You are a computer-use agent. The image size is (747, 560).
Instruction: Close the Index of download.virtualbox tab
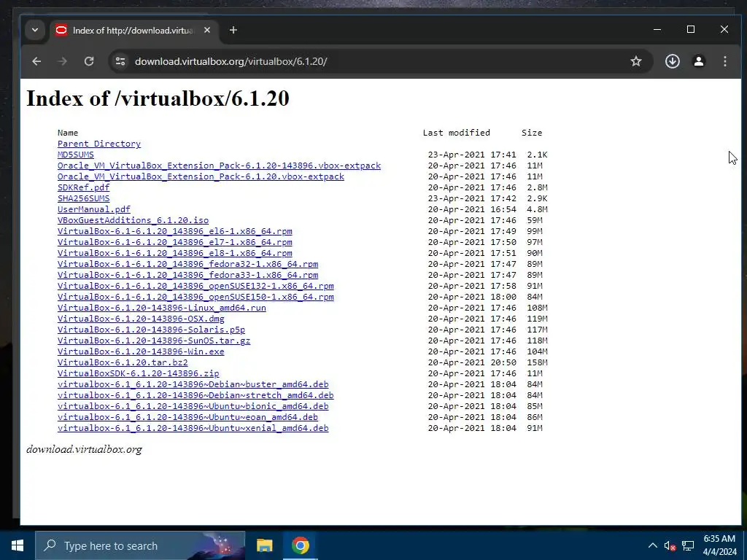pos(206,30)
